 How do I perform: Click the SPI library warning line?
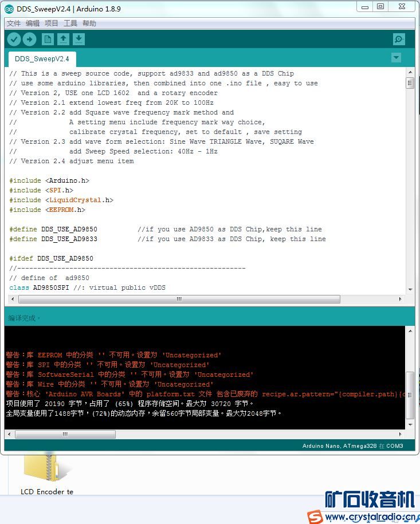tap(107, 365)
